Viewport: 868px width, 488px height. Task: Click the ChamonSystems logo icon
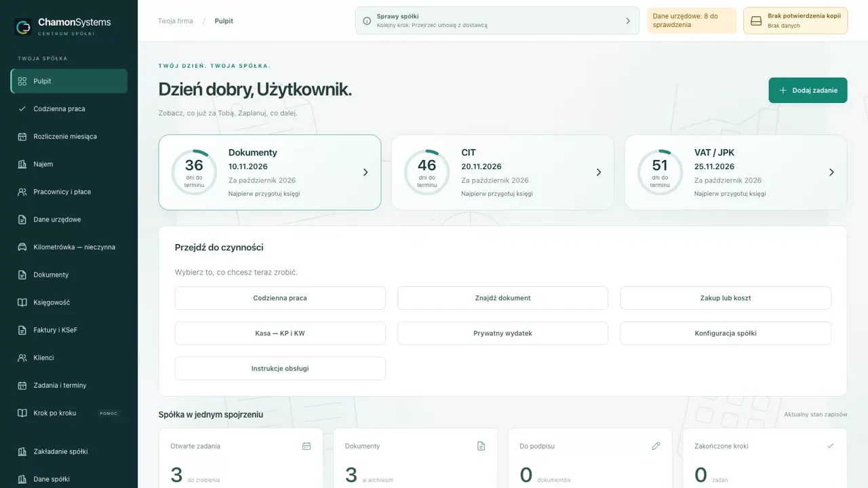(x=23, y=26)
